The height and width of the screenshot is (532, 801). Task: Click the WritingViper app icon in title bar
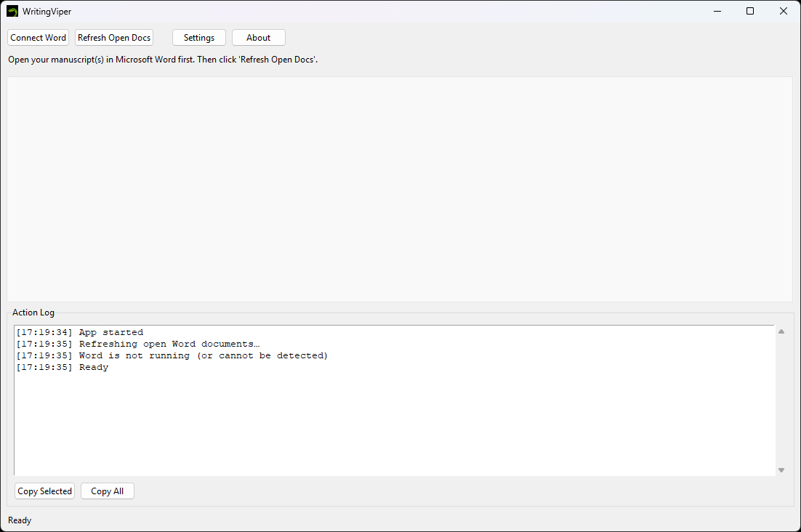pos(11,11)
